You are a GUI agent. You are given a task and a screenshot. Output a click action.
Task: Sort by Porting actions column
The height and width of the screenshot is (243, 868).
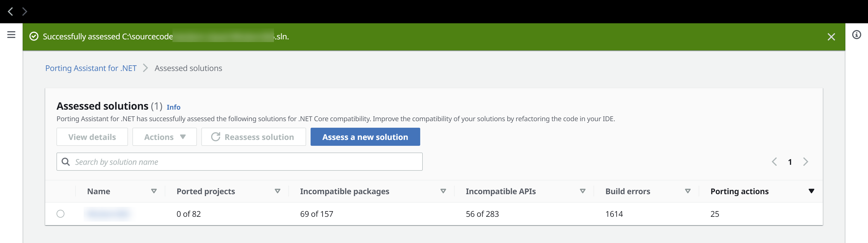811,191
